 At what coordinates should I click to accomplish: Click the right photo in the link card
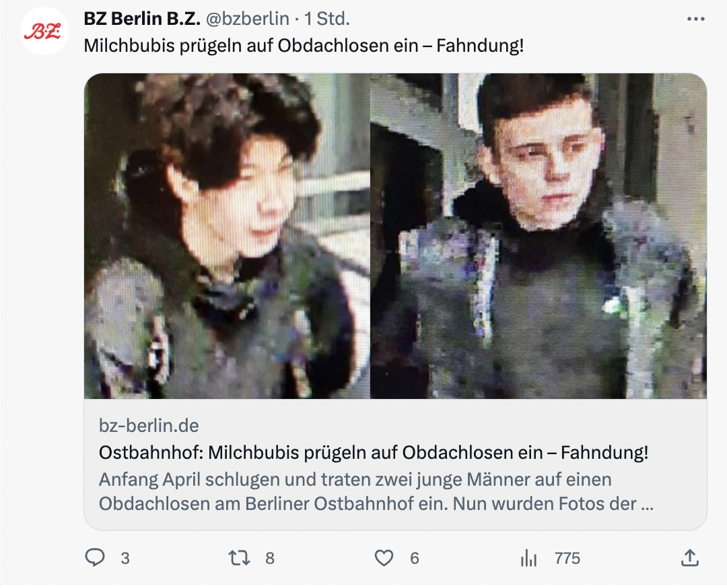click(x=539, y=236)
